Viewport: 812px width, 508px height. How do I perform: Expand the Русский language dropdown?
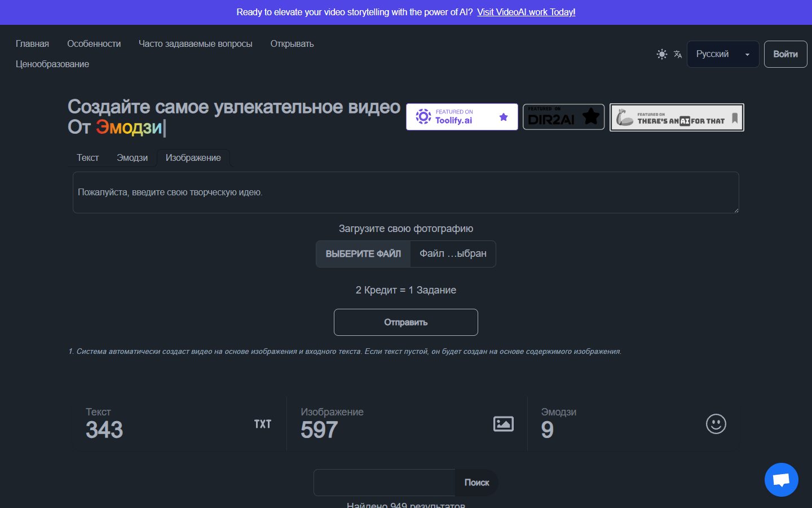point(723,54)
